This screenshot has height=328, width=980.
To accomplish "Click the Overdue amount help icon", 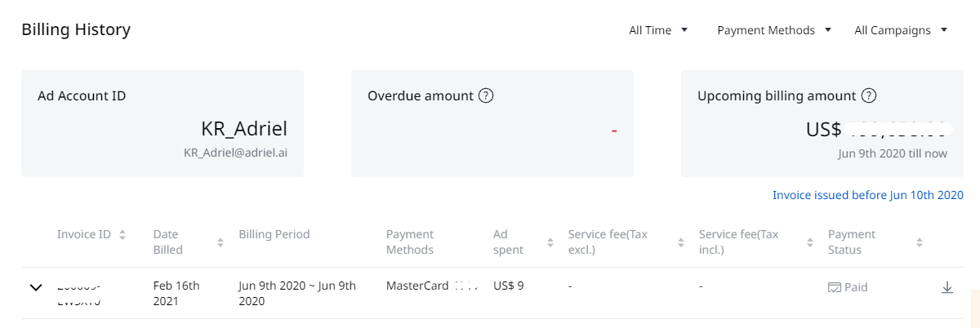I will click(x=486, y=95).
